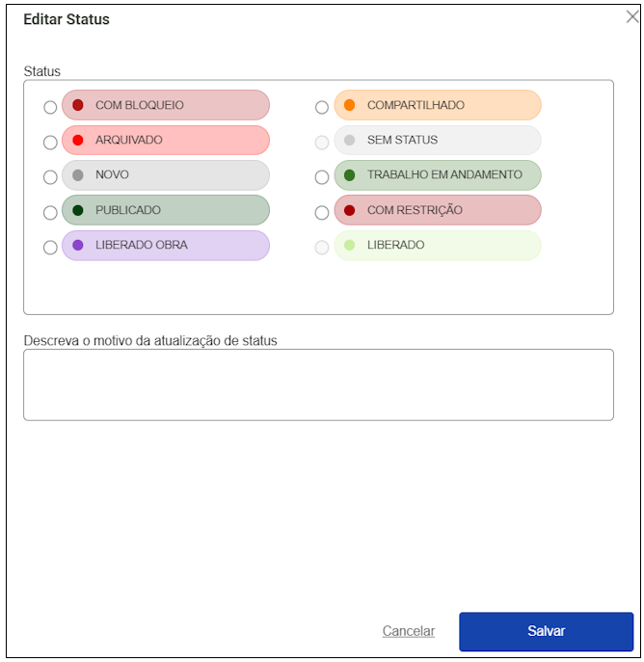Pick the PUBLICADO radio option
This screenshot has height=662, width=644.
[x=50, y=212]
